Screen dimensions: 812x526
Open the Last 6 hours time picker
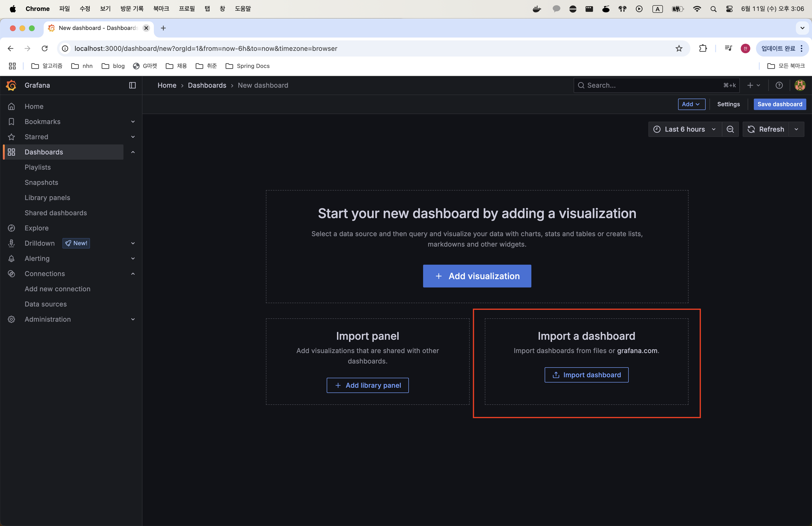click(685, 129)
